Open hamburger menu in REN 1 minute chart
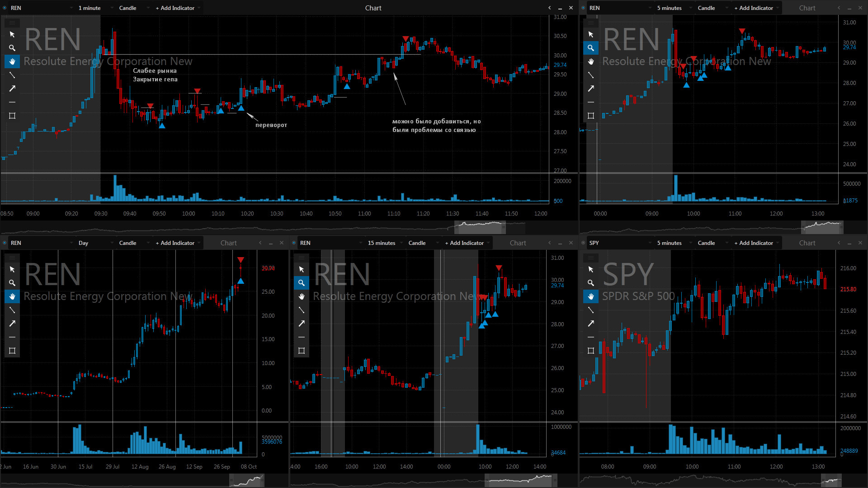Screen dimensions: 868x488 pyautogui.click(x=12, y=22)
